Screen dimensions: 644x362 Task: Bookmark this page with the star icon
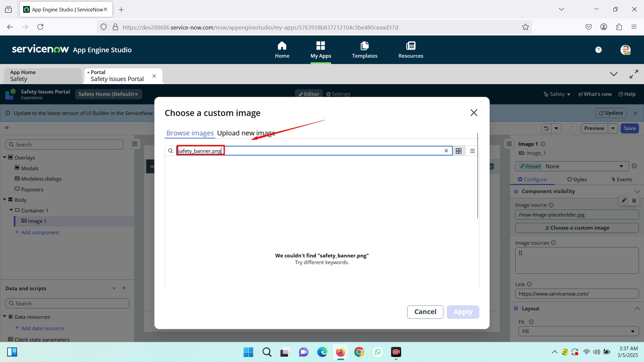[525, 27]
